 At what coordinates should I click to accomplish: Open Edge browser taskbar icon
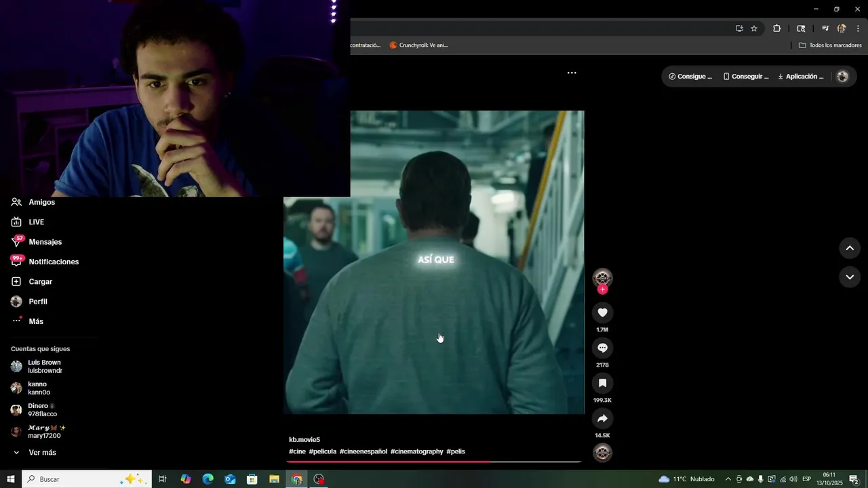pos(208,479)
